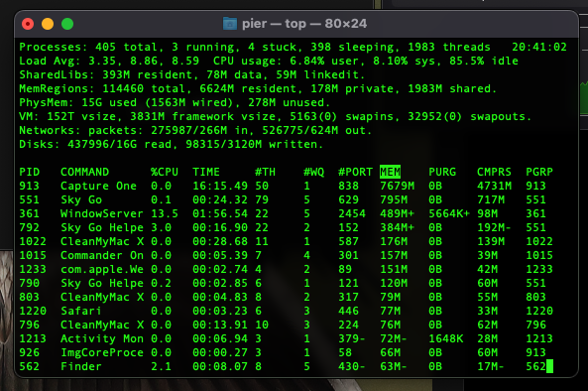Click the PID column header
This screenshot has height=391, width=588.
[29, 172]
